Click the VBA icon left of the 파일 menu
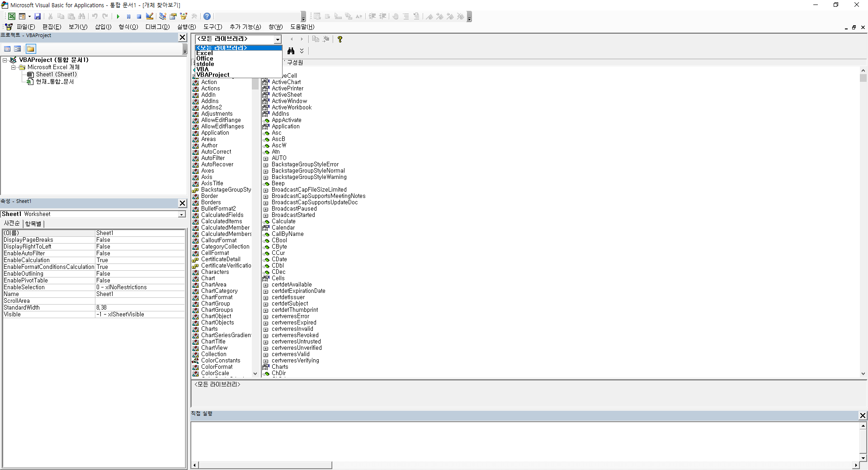The image size is (868, 470). [x=9, y=27]
